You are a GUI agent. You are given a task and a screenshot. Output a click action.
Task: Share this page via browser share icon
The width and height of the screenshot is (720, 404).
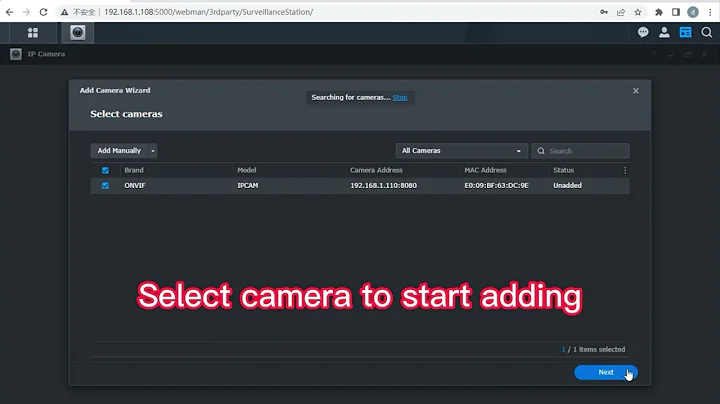click(x=621, y=12)
